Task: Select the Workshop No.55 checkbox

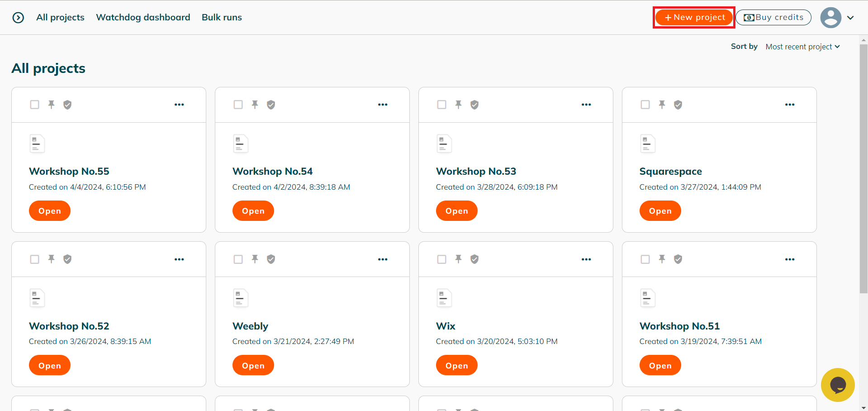Action: [x=35, y=105]
